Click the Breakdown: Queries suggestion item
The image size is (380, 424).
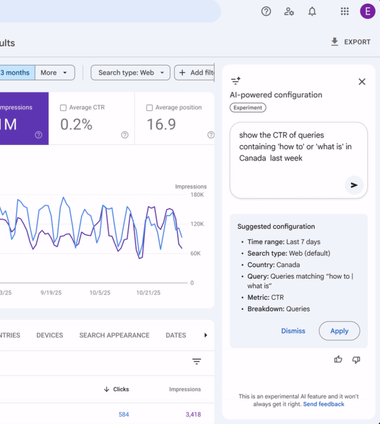pyautogui.click(x=279, y=309)
